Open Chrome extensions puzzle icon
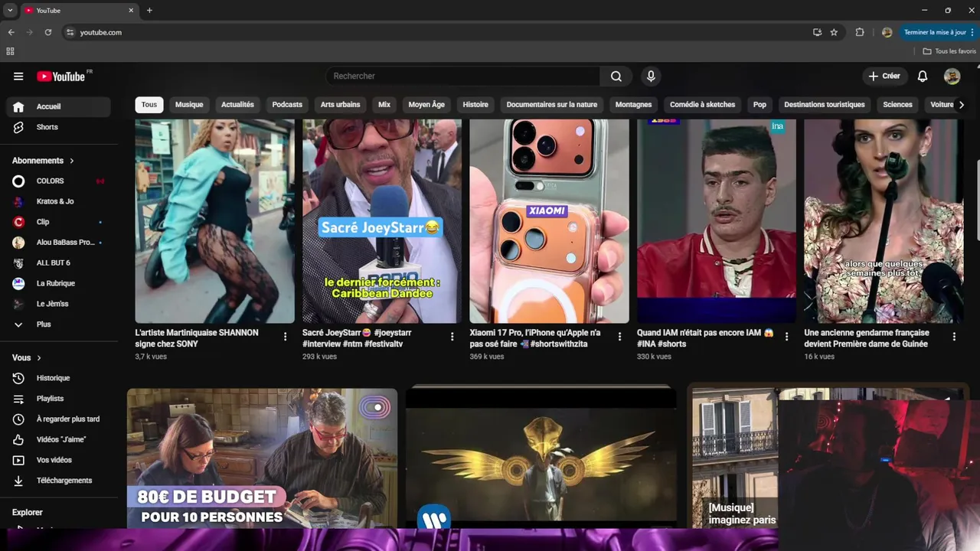980x551 pixels. [860, 32]
